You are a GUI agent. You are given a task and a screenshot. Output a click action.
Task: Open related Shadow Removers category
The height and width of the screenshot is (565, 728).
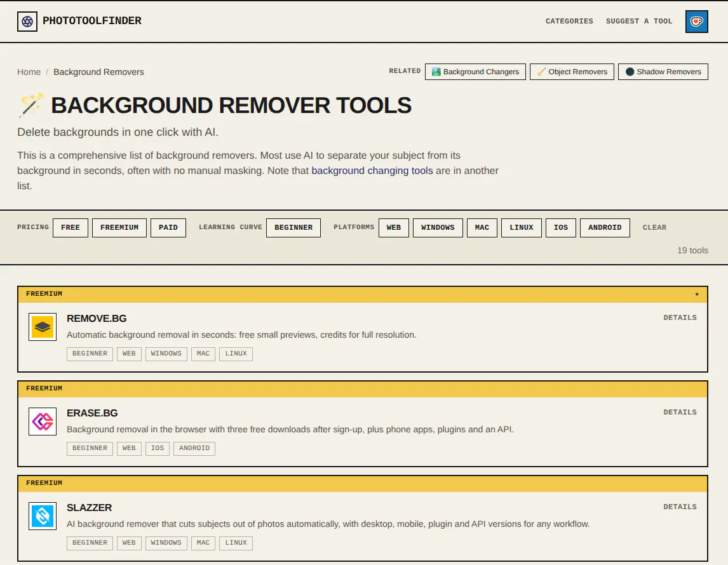663,72
